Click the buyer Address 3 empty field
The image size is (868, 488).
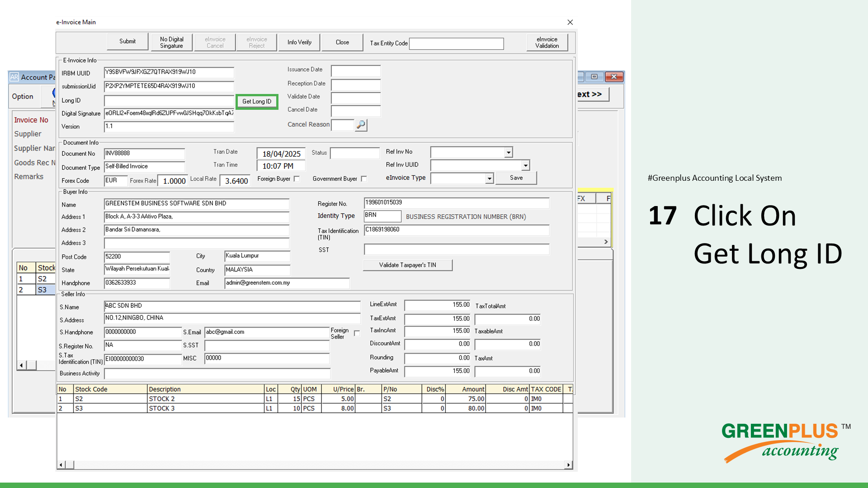point(196,244)
